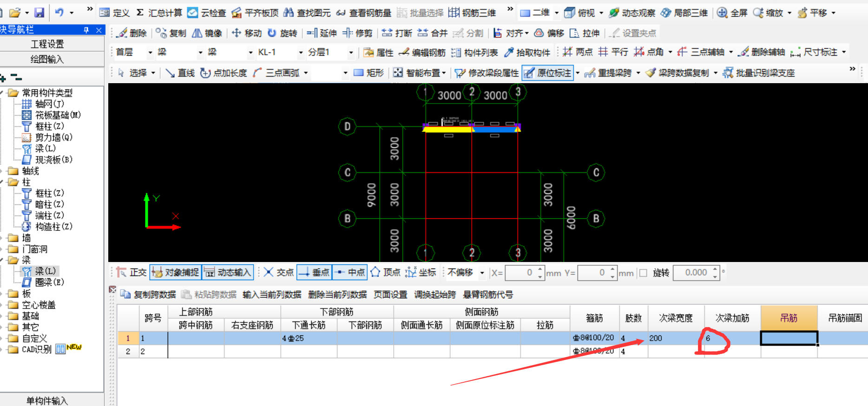This screenshot has width=868, height=406.
Task: Click 复制跨数据 copy span data
Action: tap(148, 295)
